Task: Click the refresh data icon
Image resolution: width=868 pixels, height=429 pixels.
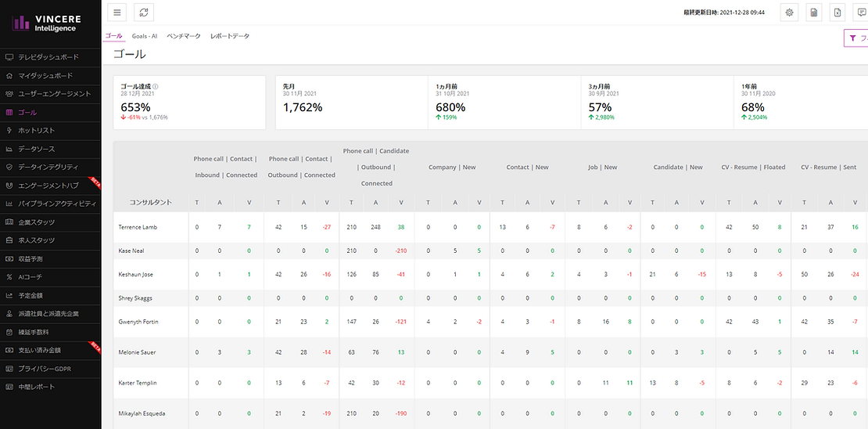Action: click(x=143, y=13)
